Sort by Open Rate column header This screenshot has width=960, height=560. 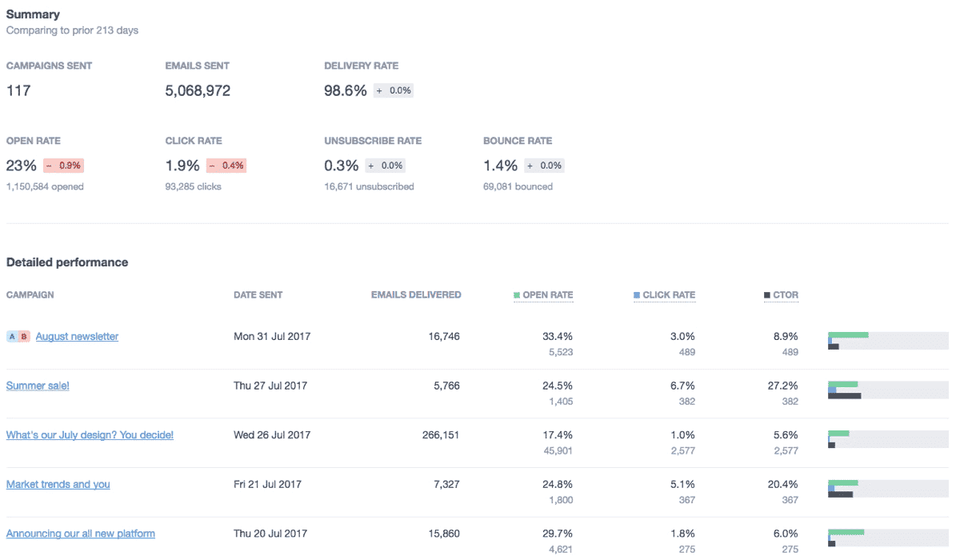coord(547,295)
